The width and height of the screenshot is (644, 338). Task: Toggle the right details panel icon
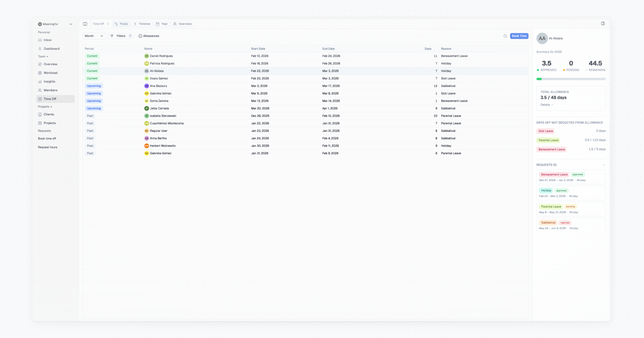coord(603,24)
